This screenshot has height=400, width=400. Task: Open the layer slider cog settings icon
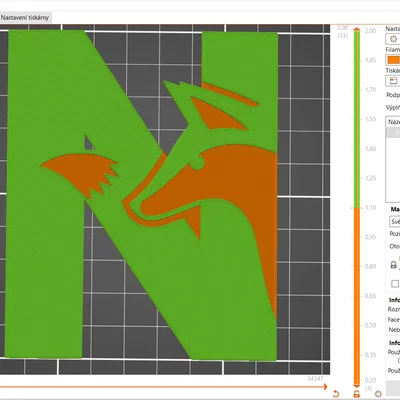point(378,394)
